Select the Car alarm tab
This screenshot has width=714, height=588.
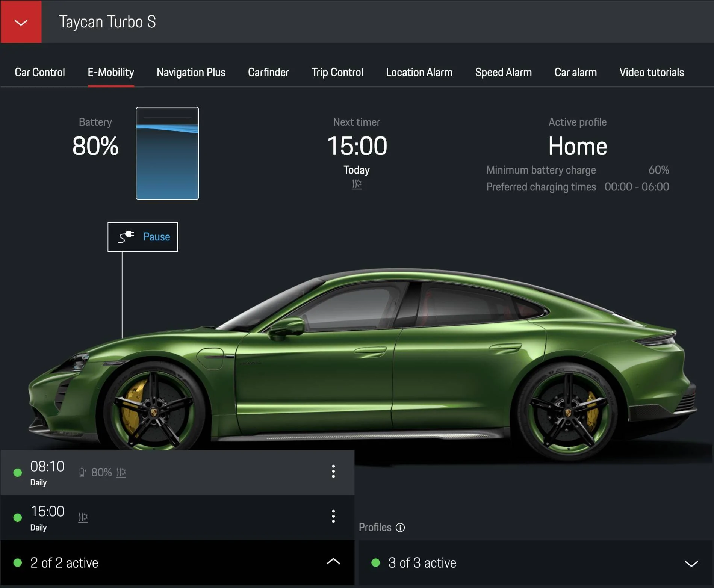[x=576, y=72]
